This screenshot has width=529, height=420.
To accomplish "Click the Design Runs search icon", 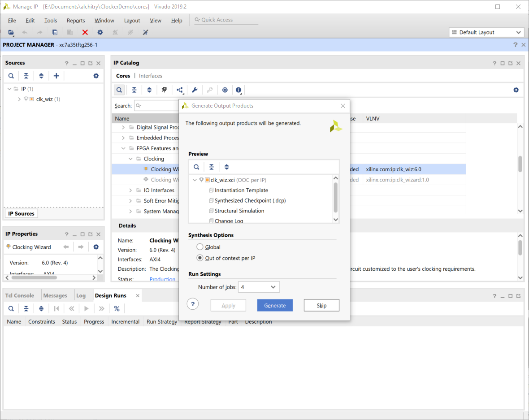I will click(x=11, y=309).
